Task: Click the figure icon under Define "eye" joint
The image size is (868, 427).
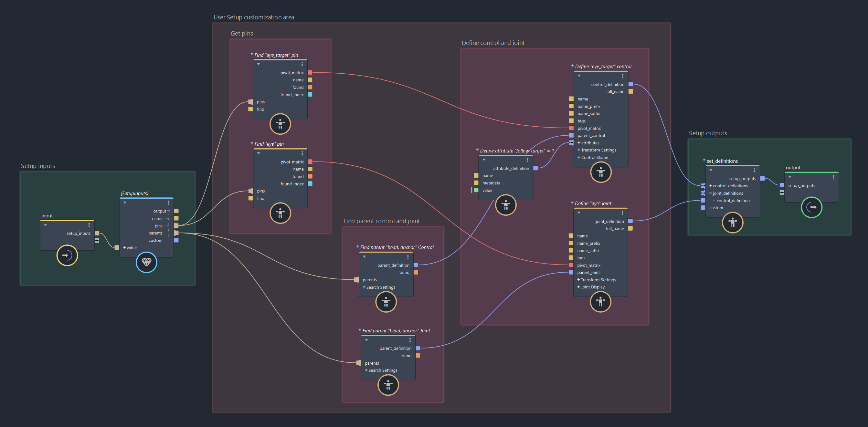Action: [x=600, y=302]
